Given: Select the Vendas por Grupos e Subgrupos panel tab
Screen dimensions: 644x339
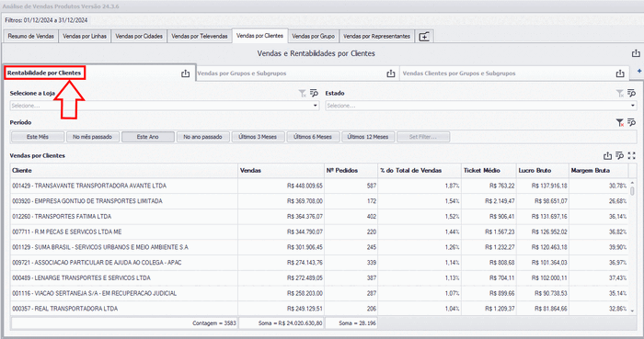Looking at the screenshot, I should 241,73.
